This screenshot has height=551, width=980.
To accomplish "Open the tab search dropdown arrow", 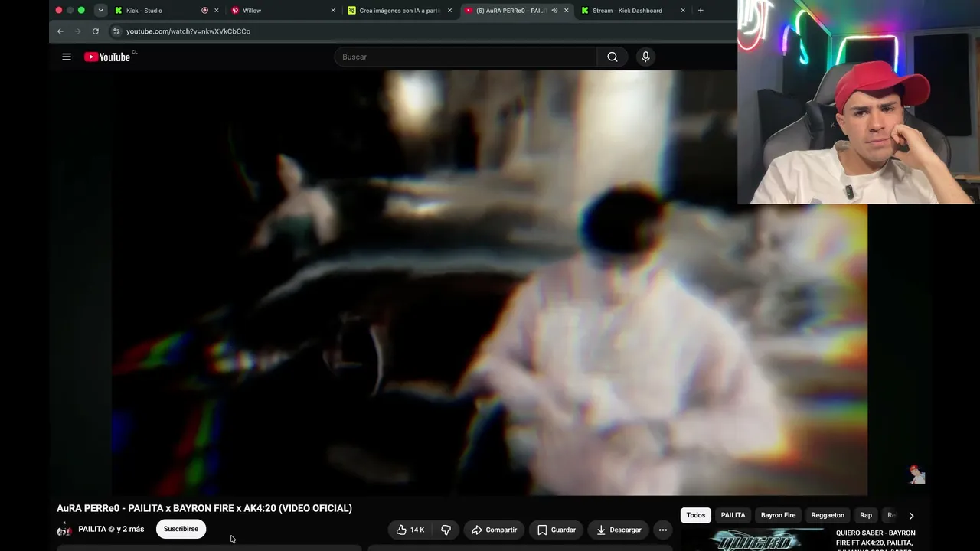I will point(100,11).
